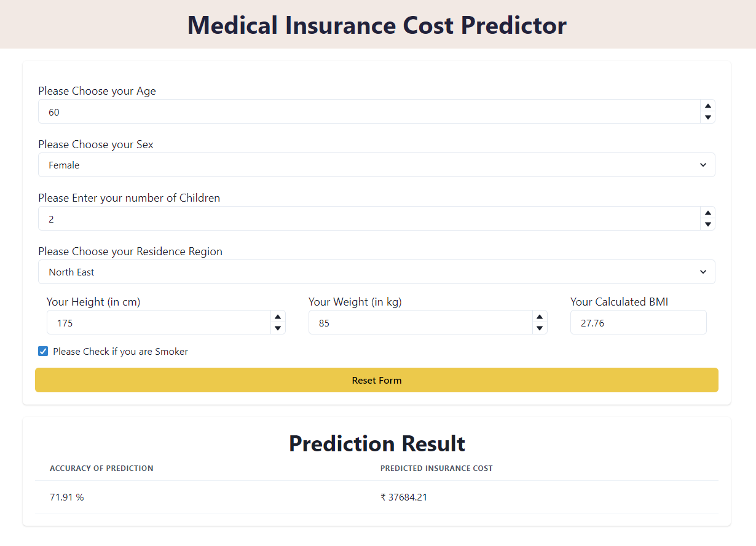Increase number of Children with the stepper

point(707,213)
